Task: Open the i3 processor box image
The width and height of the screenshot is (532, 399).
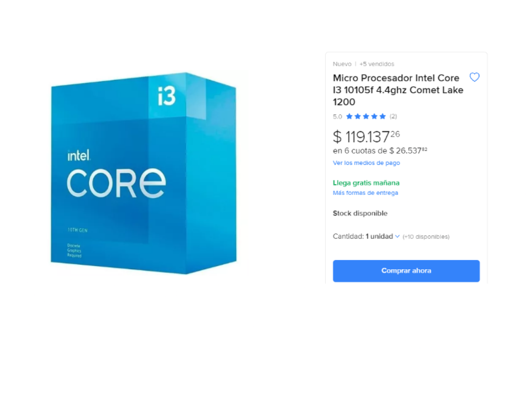Action: [144, 173]
